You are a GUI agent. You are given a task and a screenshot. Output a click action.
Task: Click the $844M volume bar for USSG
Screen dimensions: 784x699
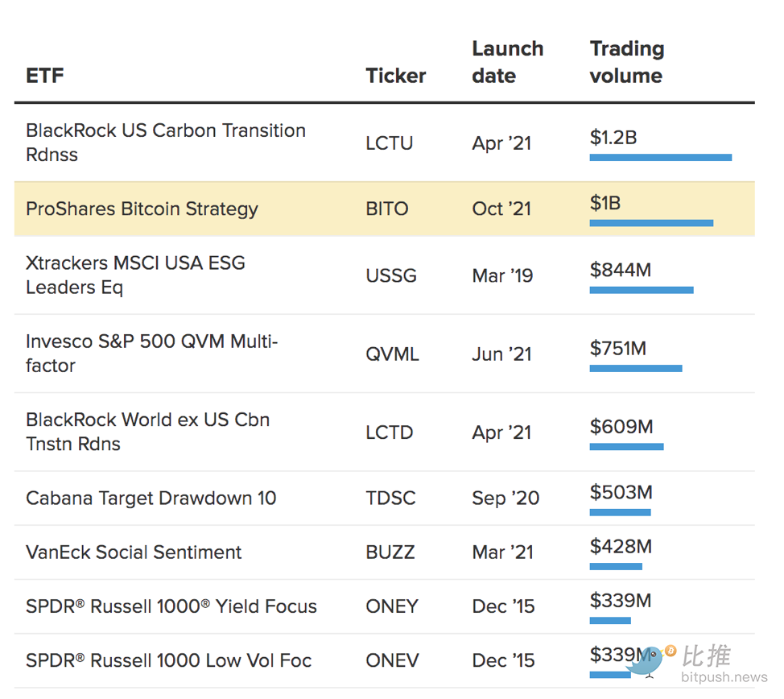[x=641, y=290]
